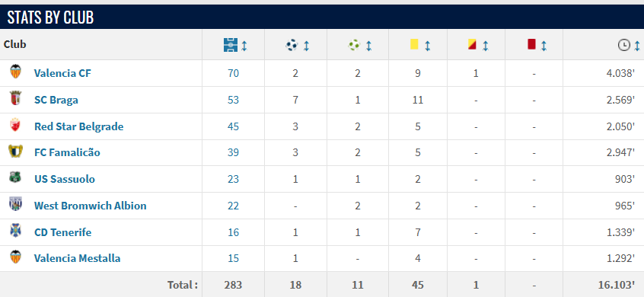
Task: Open CD Tenerife club page
Action: [63, 232]
